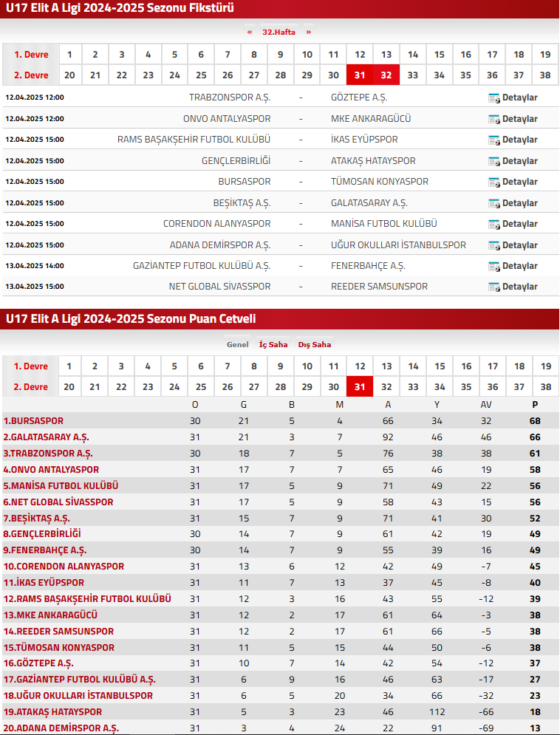Switch to İç Saha standings tab

[x=273, y=344]
